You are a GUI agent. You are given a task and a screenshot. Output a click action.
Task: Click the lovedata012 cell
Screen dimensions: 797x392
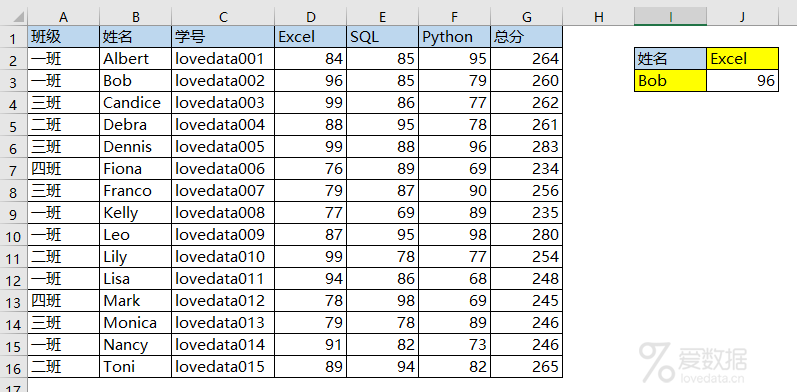coord(223,301)
